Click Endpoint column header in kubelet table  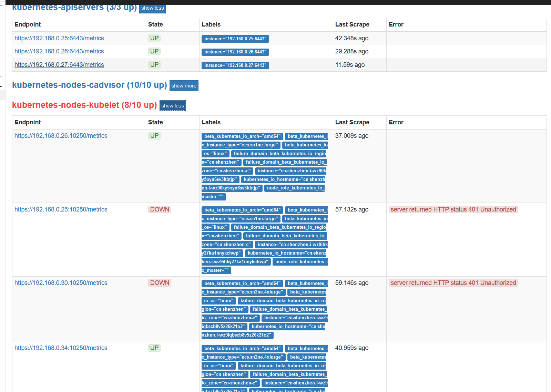[x=28, y=122]
